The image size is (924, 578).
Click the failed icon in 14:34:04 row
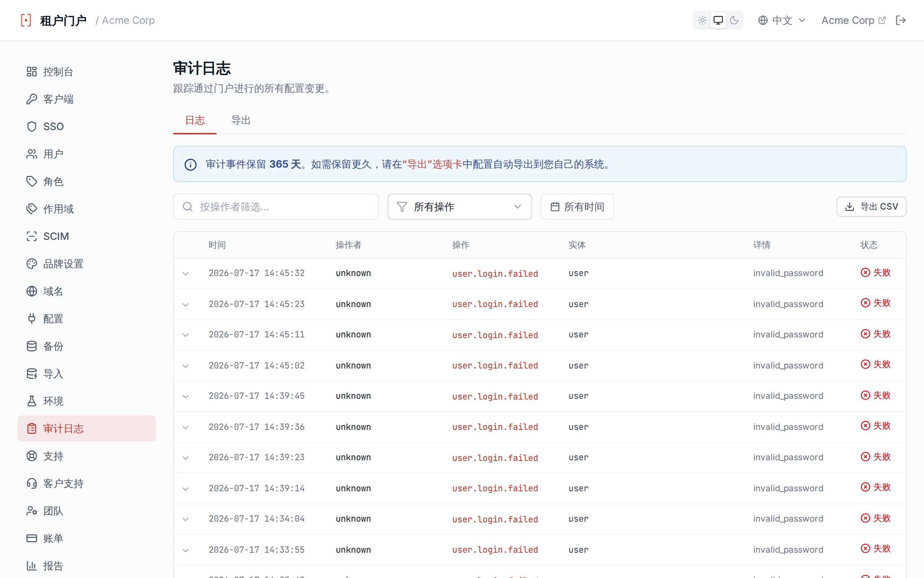click(x=865, y=518)
